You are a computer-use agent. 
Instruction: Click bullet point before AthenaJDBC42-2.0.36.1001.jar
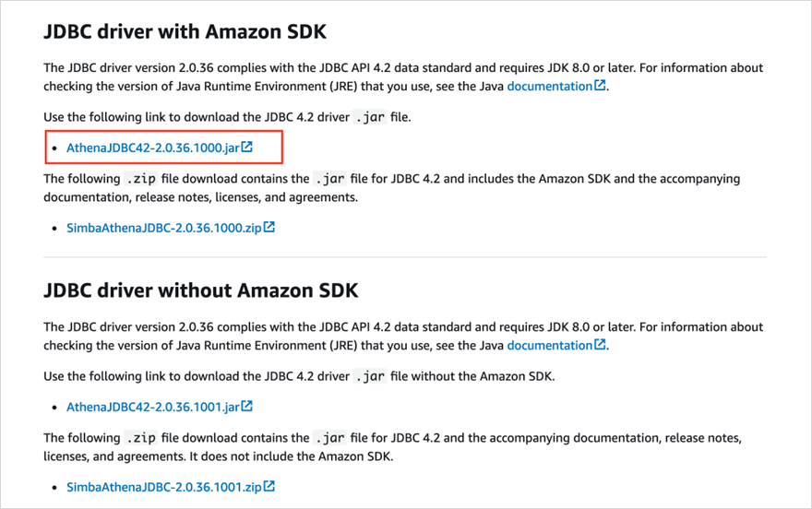pos(54,408)
